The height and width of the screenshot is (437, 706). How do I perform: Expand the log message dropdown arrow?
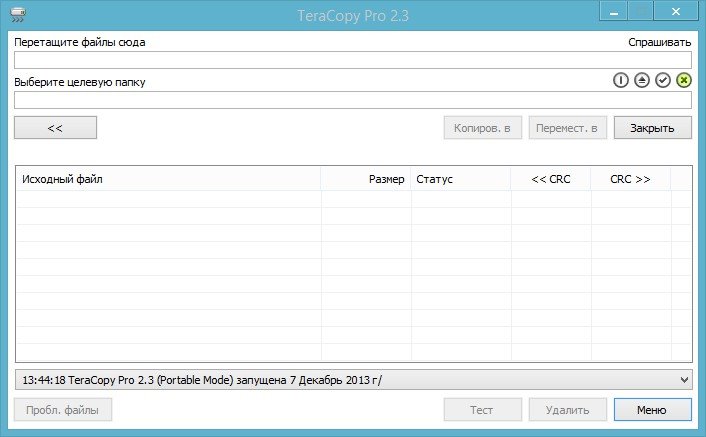684,380
